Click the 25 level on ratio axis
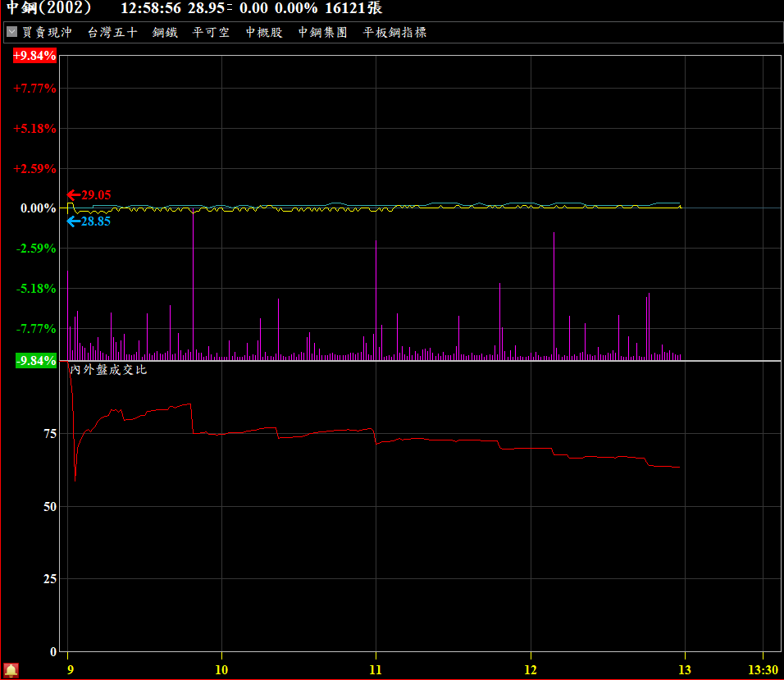 point(50,579)
